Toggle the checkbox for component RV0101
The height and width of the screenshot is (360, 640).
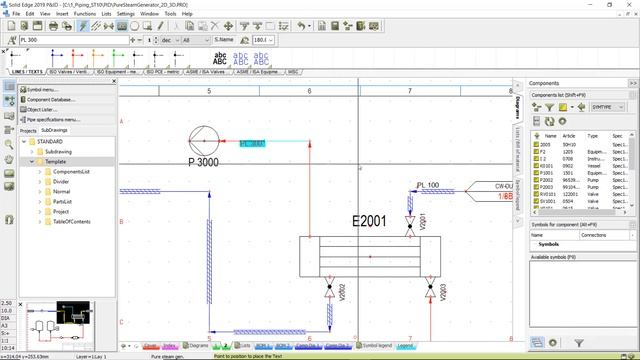[x=536, y=194]
